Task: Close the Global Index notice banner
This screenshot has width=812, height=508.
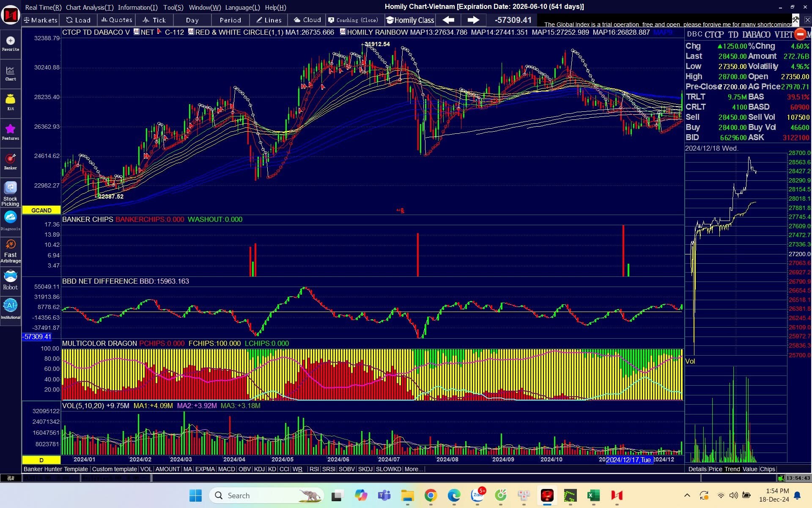Action: 807,19
